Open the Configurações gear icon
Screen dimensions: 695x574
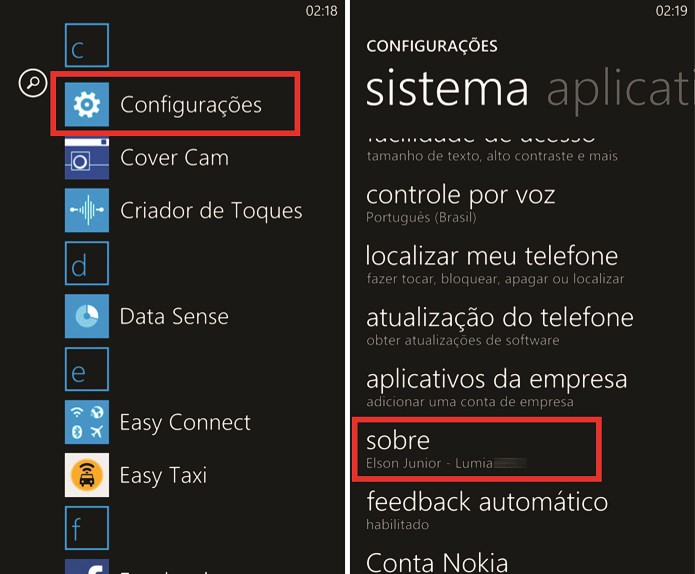[x=87, y=104]
